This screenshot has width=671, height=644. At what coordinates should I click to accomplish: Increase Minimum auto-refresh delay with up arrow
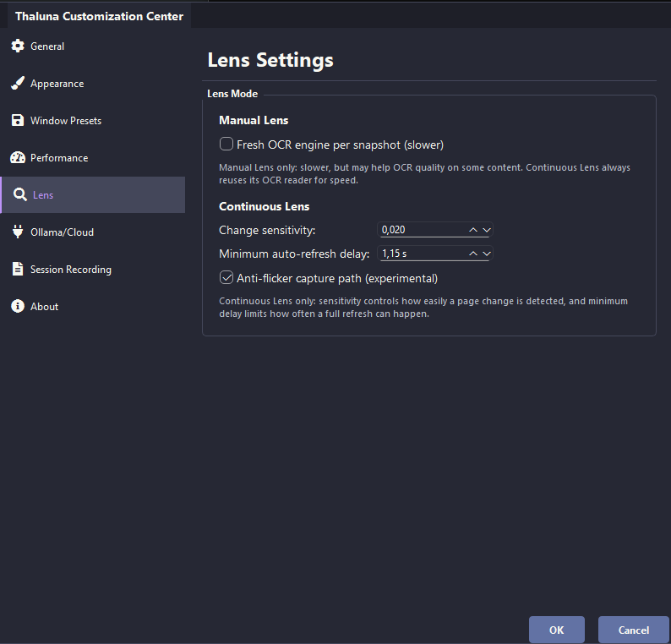click(473, 254)
